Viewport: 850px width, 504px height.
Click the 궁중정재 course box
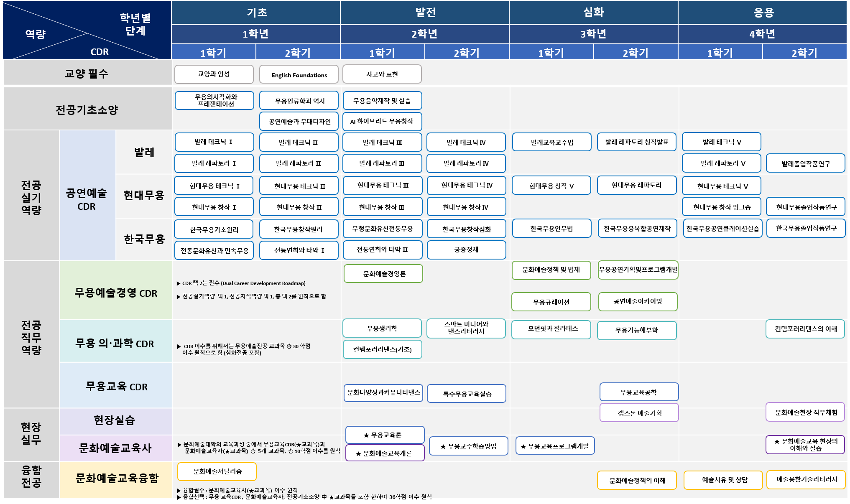coord(466,249)
